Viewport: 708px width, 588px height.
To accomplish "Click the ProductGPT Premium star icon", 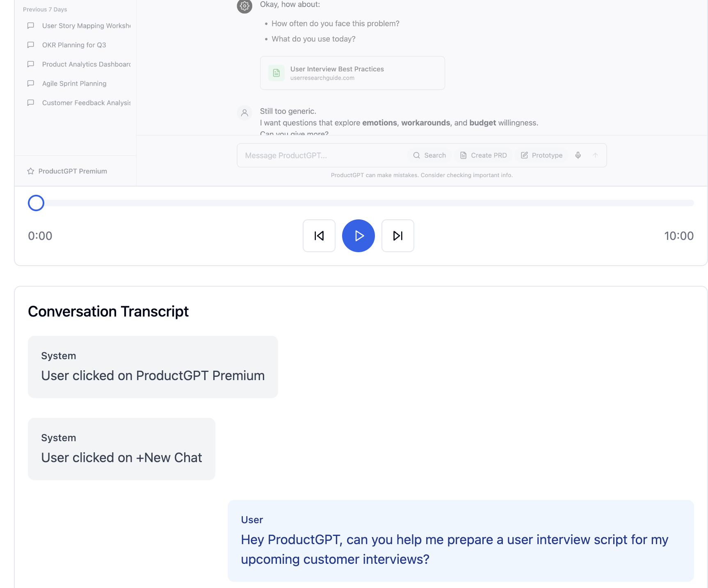I will point(31,171).
